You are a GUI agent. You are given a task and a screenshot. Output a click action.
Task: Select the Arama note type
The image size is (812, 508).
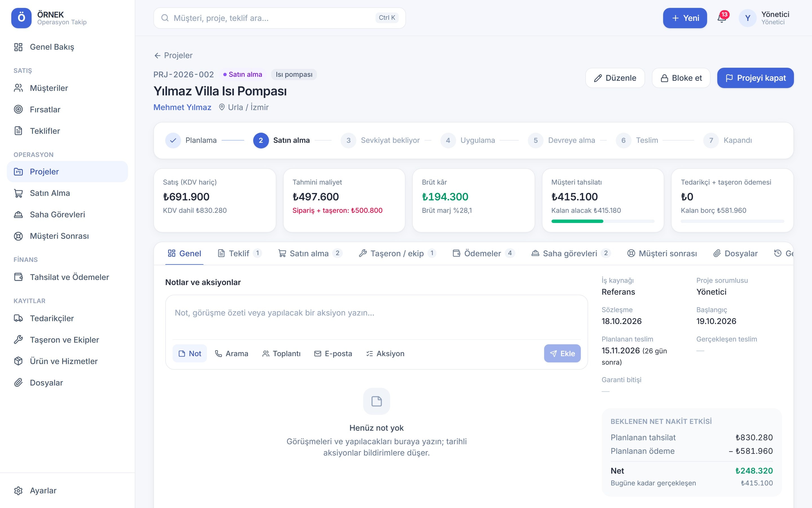(231, 353)
